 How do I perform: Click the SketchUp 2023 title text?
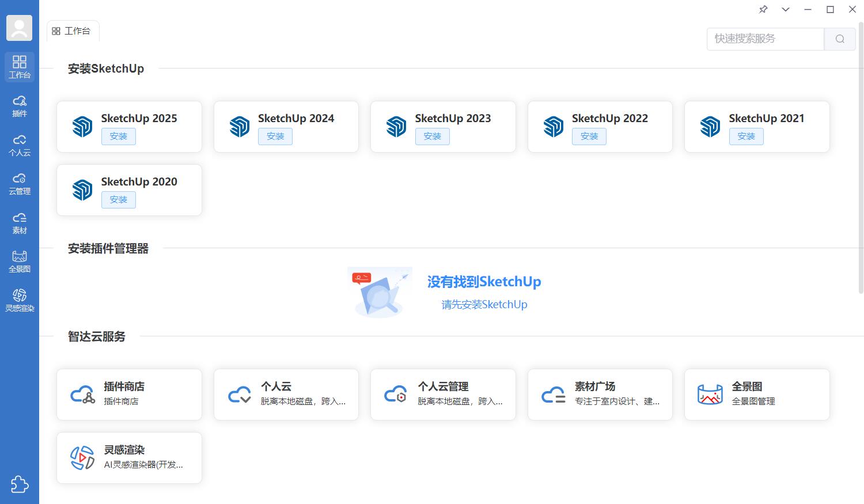453,118
